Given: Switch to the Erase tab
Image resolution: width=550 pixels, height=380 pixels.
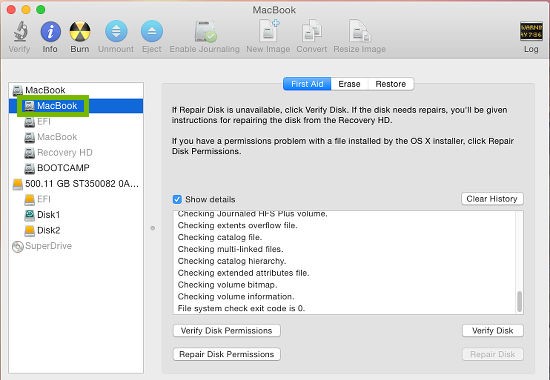Looking at the screenshot, I should 349,84.
